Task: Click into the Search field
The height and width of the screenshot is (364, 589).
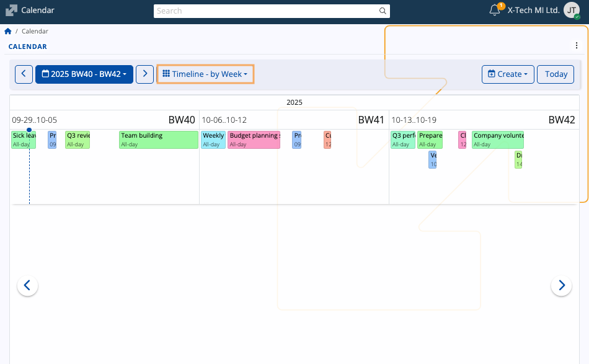Action: (x=267, y=11)
